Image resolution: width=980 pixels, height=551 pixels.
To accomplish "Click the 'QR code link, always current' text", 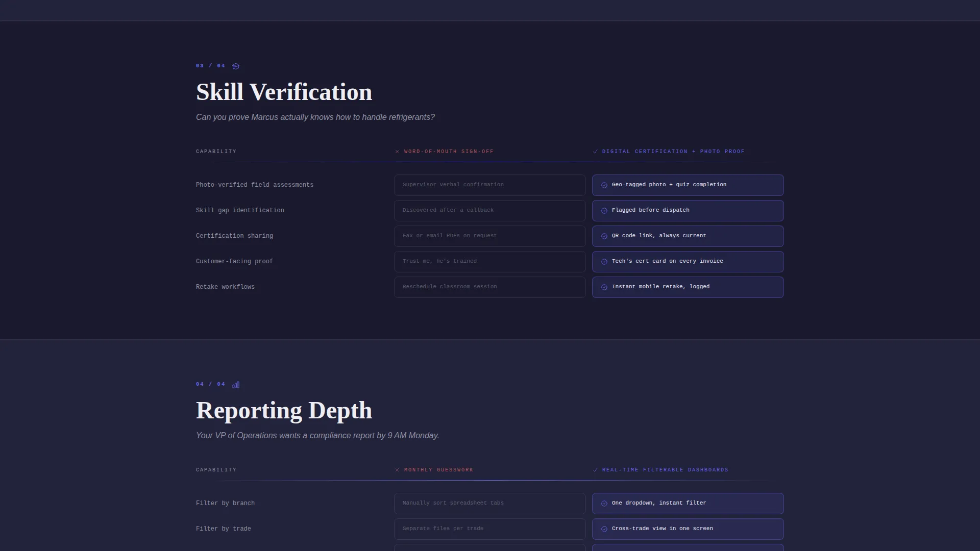I will tap(659, 236).
